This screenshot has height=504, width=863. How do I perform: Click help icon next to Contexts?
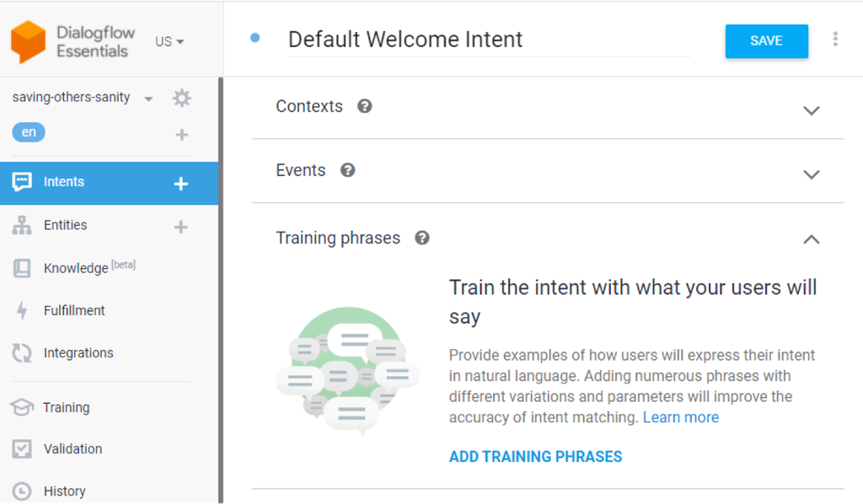pyautogui.click(x=364, y=106)
